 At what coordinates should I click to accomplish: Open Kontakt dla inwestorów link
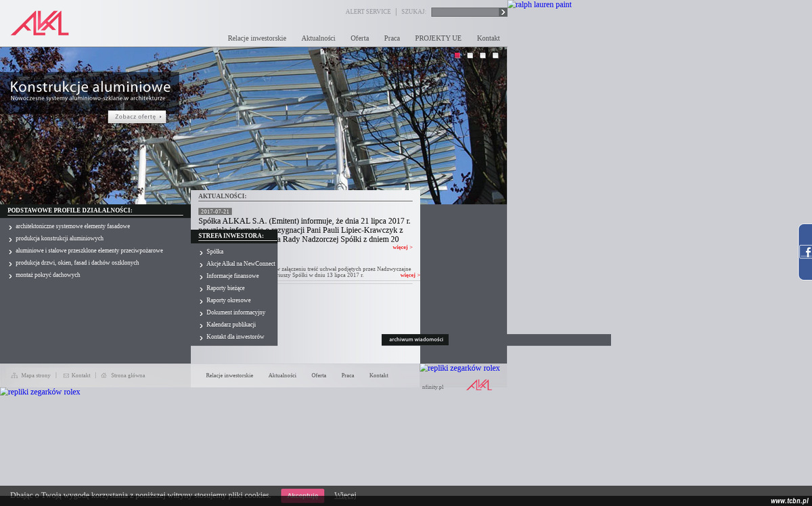235,337
